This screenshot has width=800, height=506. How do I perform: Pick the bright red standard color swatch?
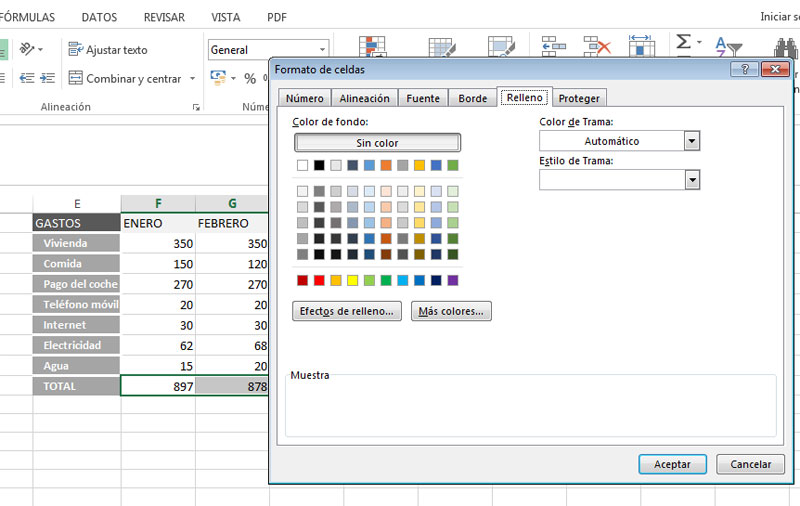319,280
